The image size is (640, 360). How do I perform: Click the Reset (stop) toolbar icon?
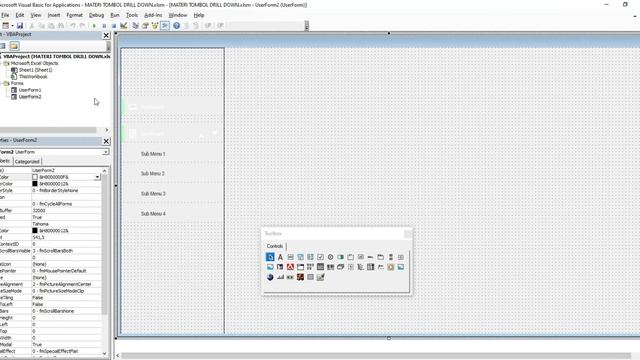(114, 26)
